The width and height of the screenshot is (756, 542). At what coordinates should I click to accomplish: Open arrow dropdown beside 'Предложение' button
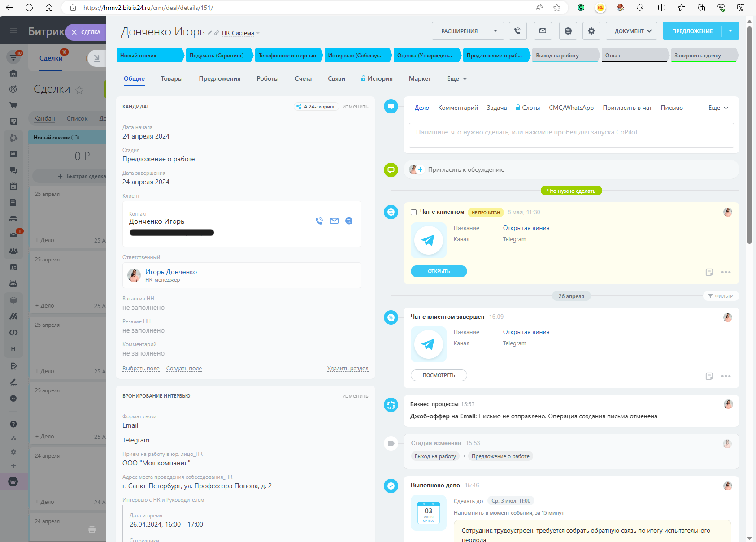[730, 31]
